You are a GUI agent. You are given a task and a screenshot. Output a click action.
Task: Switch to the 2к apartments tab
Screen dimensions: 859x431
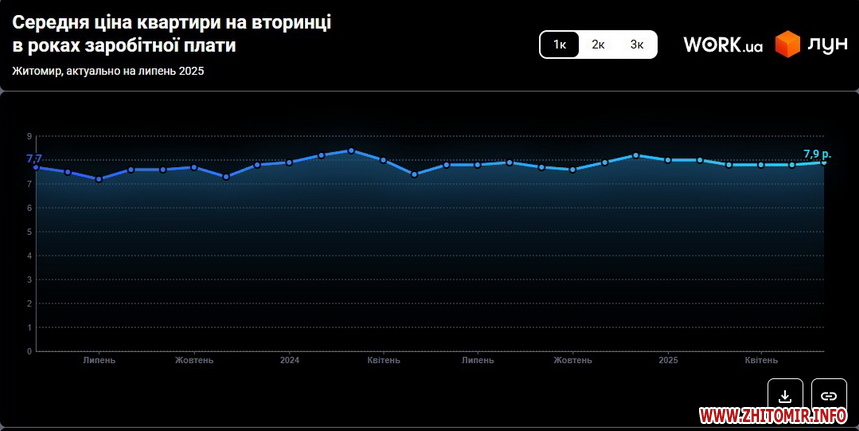(x=598, y=45)
